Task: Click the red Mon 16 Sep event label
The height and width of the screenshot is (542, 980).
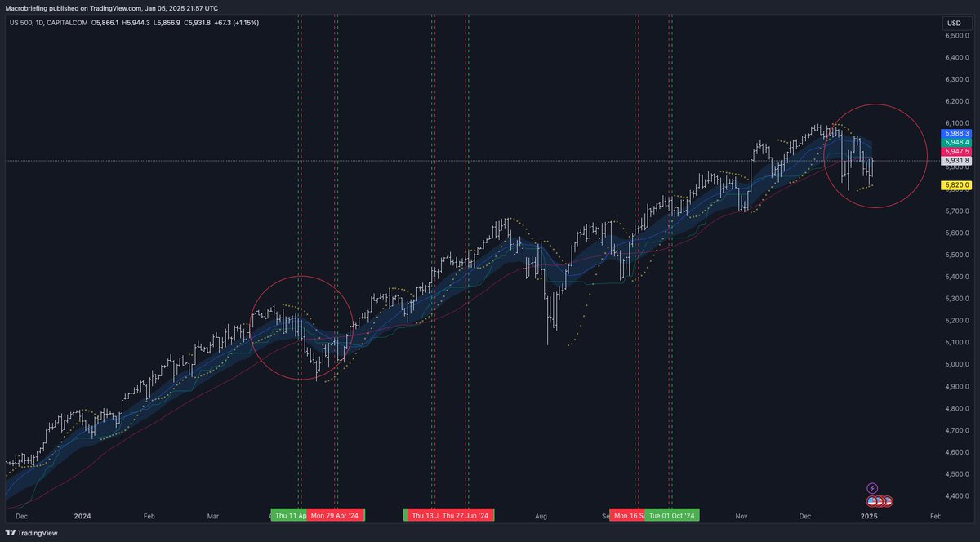Action: coord(629,516)
